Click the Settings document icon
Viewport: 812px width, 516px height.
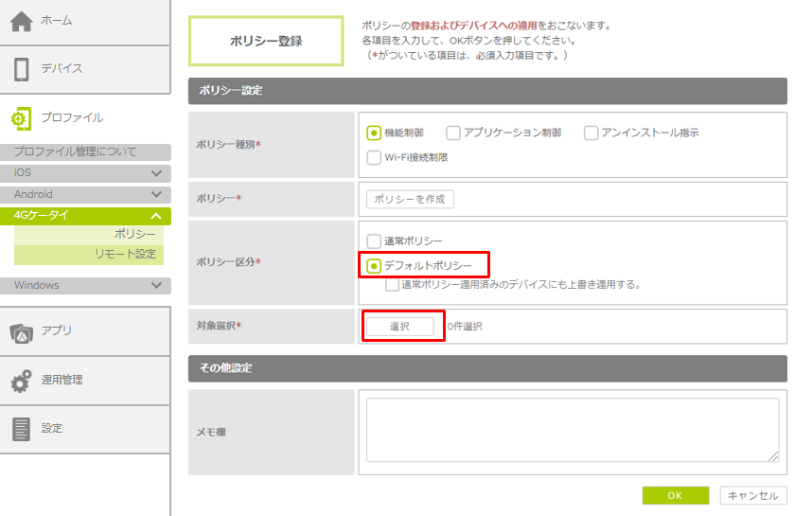click(x=22, y=429)
